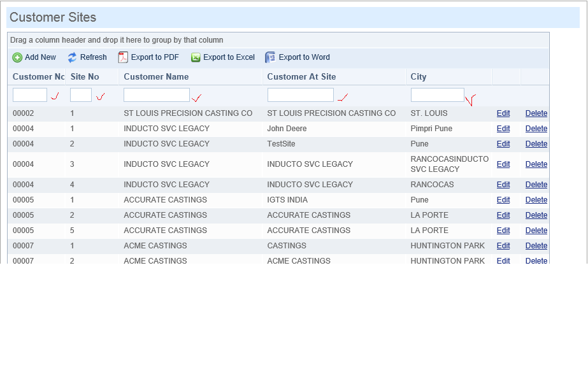Screen dimensions: 588x391
Task: Delete the ST. LOUIS row
Action: 536,113
